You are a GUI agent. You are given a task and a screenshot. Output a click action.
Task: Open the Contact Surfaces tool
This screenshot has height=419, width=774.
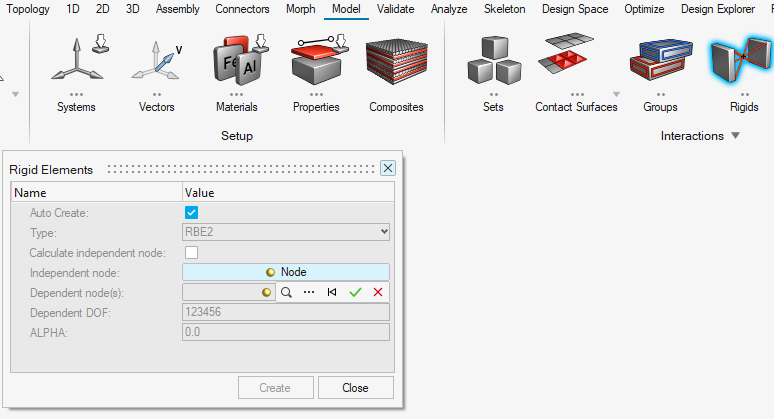tap(576, 72)
